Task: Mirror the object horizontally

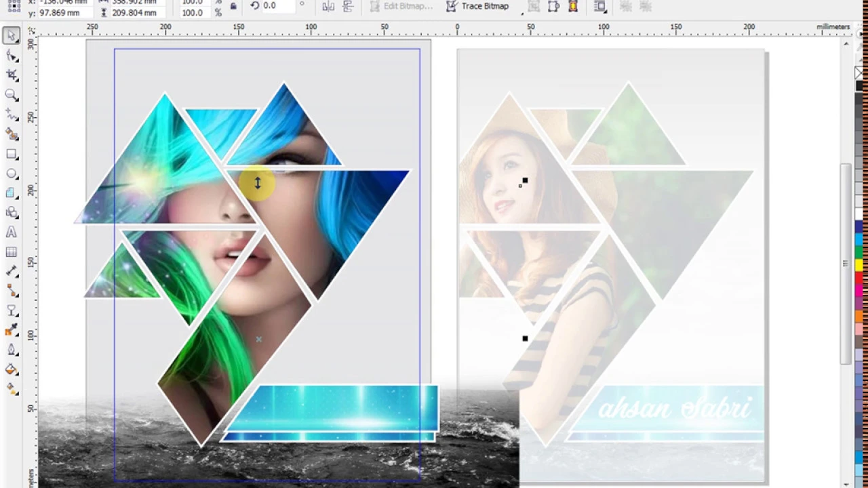Action: (328, 6)
